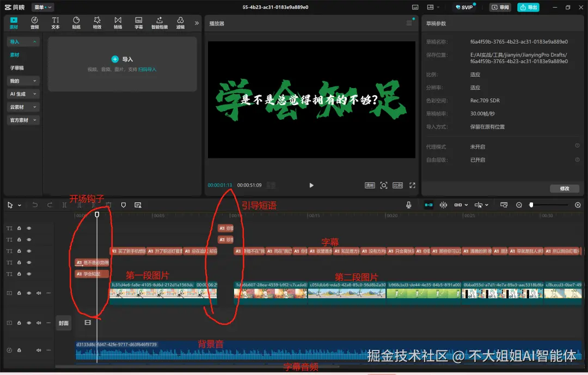Screen dimensions: 588x375
Task: Open the 贴纸 stickers tab
Action: pyautogui.click(x=76, y=23)
